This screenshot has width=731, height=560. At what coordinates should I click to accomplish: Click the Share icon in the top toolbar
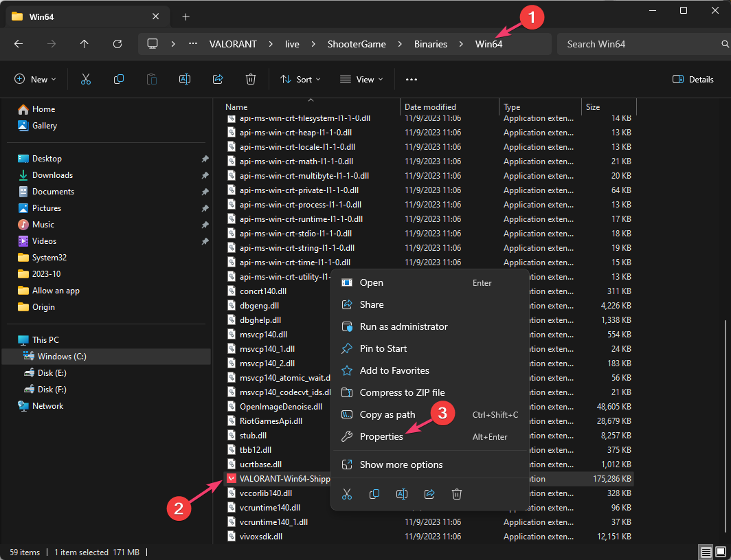218,79
